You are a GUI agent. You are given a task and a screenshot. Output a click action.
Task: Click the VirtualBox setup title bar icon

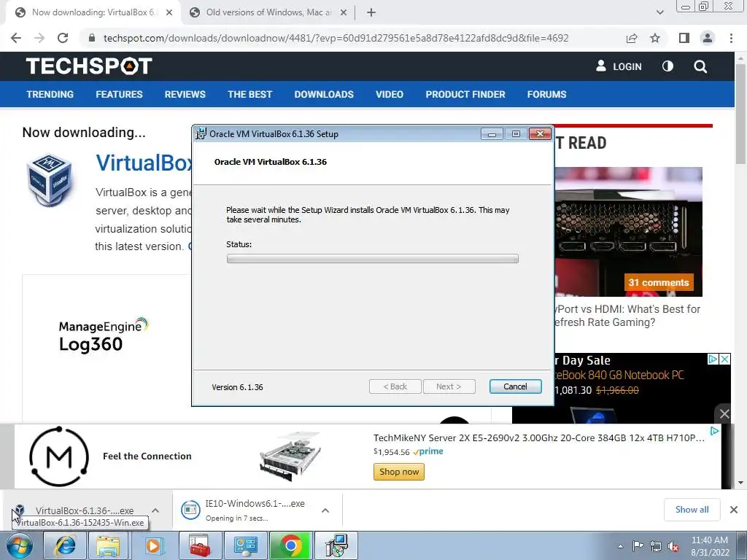pyautogui.click(x=201, y=134)
